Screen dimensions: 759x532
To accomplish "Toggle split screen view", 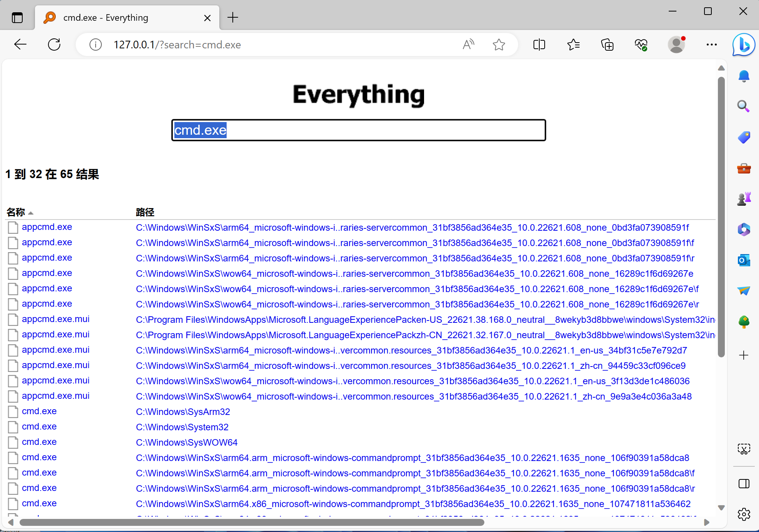I will [x=539, y=45].
